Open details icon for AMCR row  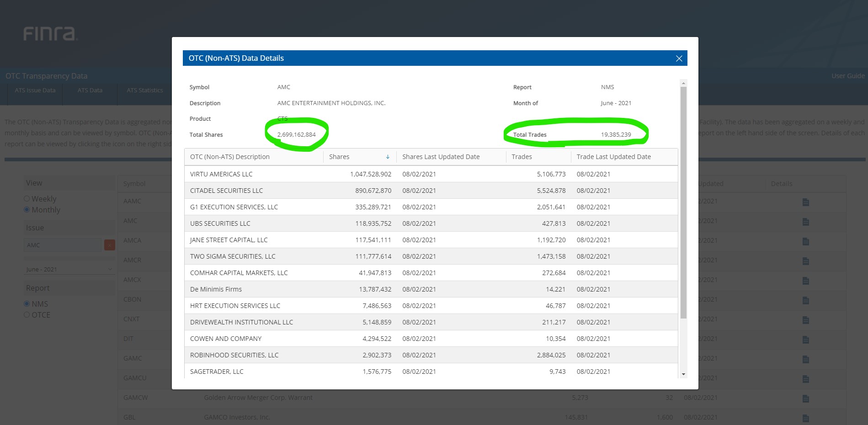point(805,261)
